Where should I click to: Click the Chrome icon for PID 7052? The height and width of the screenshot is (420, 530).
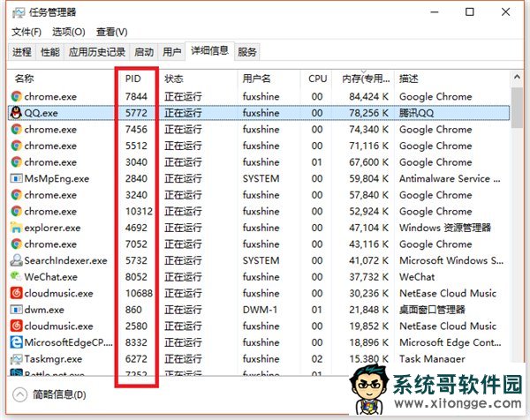pyautogui.click(x=16, y=244)
